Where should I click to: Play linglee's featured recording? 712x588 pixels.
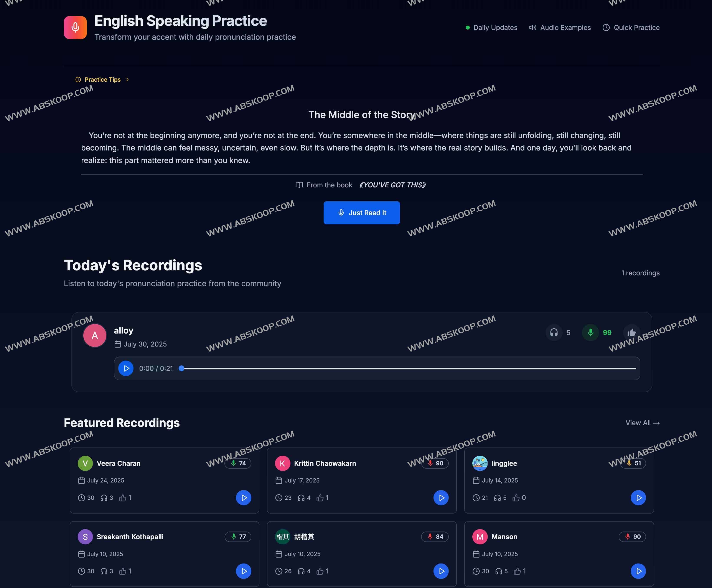pyautogui.click(x=638, y=498)
